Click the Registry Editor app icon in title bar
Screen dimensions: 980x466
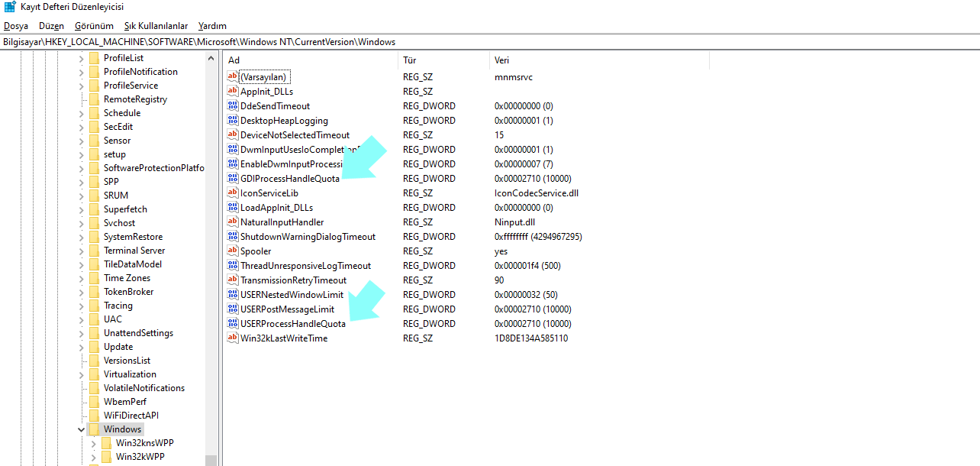pyautogui.click(x=10, y=8)
